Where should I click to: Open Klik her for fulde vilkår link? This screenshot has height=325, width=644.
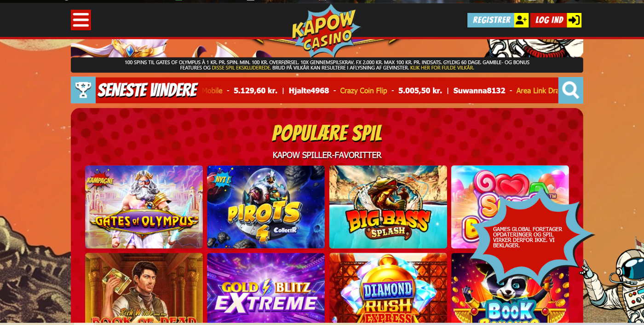pos(442,68)
